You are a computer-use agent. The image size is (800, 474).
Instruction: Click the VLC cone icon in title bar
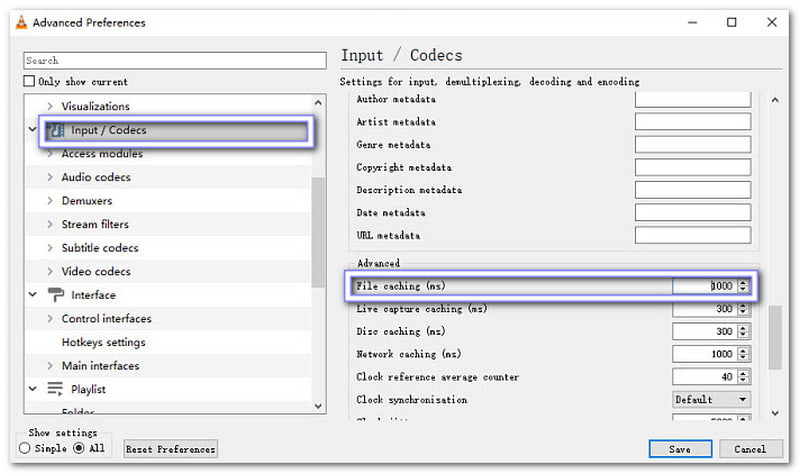(21, 22)
